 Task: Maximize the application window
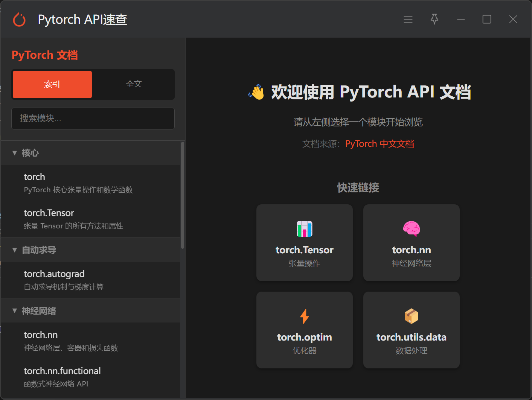click(487, 19)
